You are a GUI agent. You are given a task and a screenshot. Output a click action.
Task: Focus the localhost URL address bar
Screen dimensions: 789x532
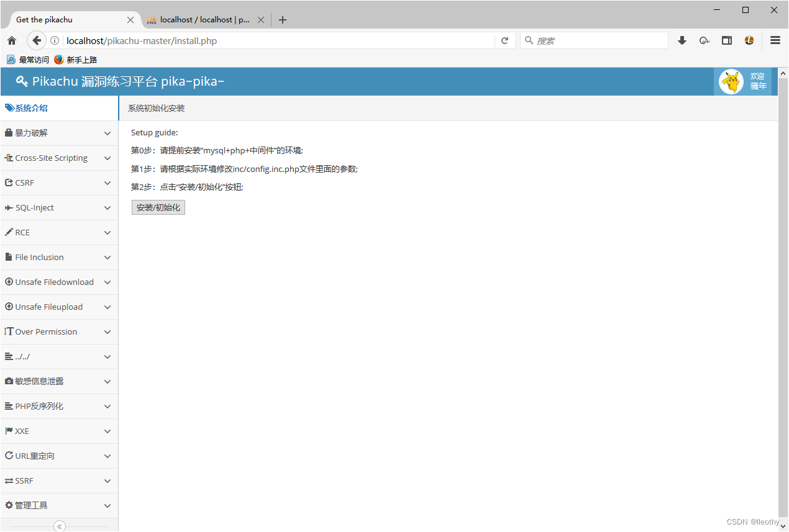pos(280,41)
